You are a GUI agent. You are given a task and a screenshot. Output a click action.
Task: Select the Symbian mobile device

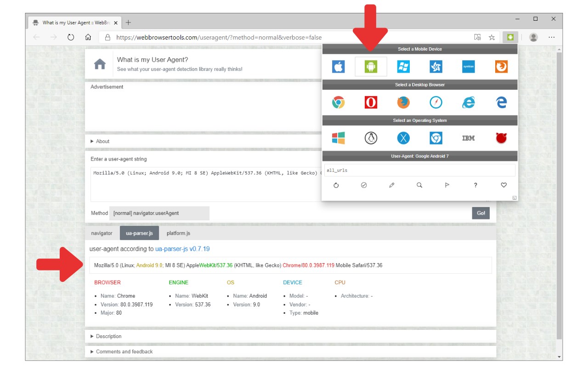(x=469, y=67)
